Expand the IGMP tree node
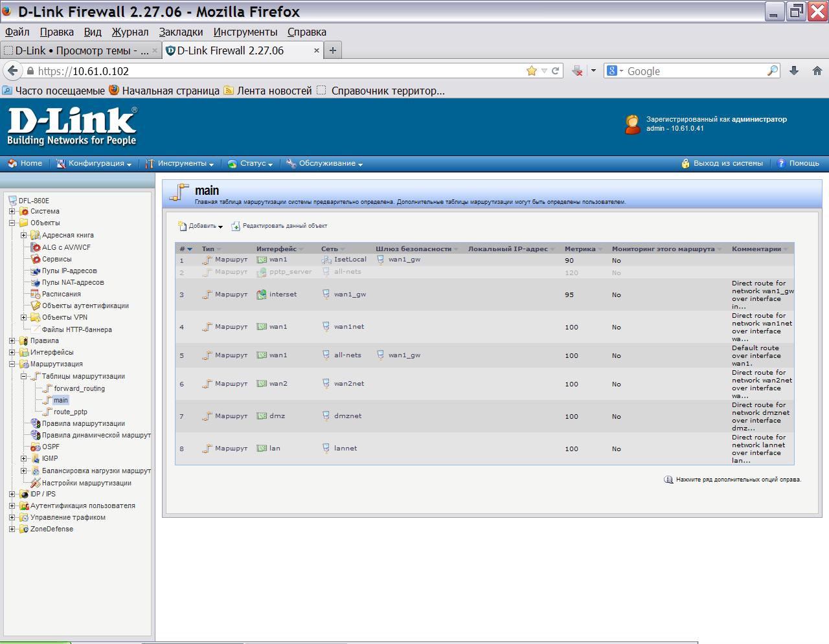Viewport: 829px width, 644px height. pyautogui.click(x=23, y=458)
